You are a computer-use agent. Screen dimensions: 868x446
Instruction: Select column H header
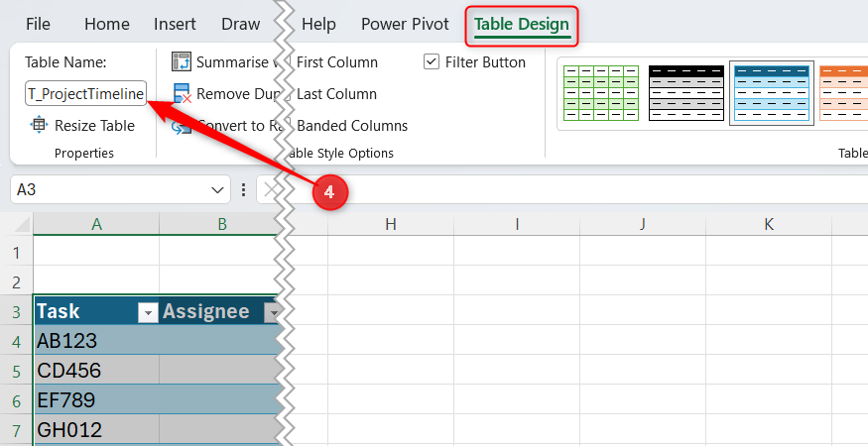point(391,224)
